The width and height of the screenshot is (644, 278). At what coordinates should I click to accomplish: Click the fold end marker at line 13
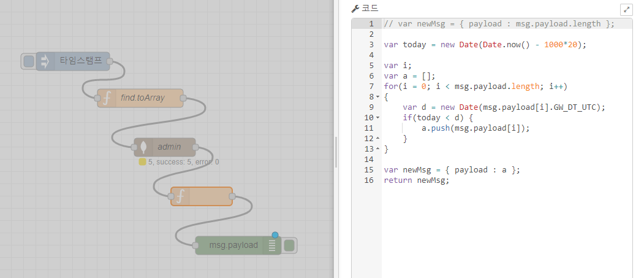pos(378,149)
